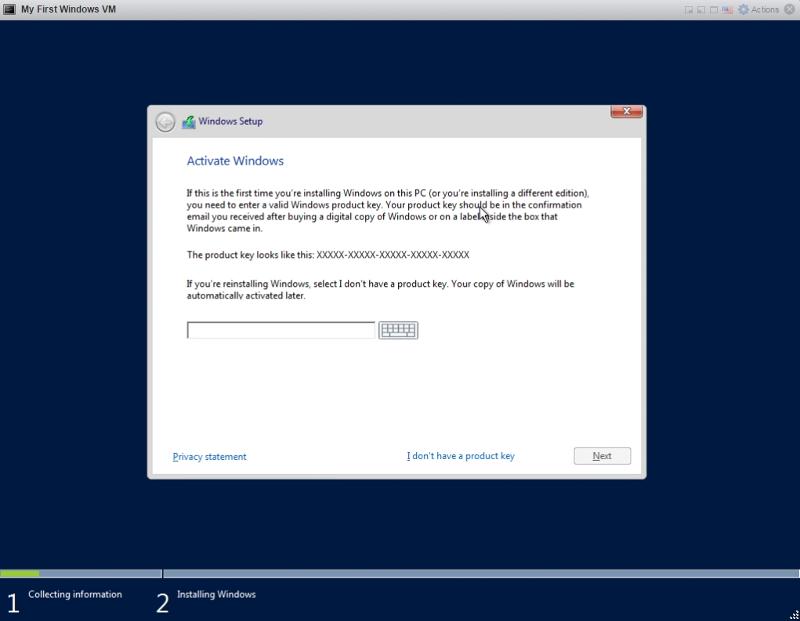Click the My First Windows VM title

68,9
